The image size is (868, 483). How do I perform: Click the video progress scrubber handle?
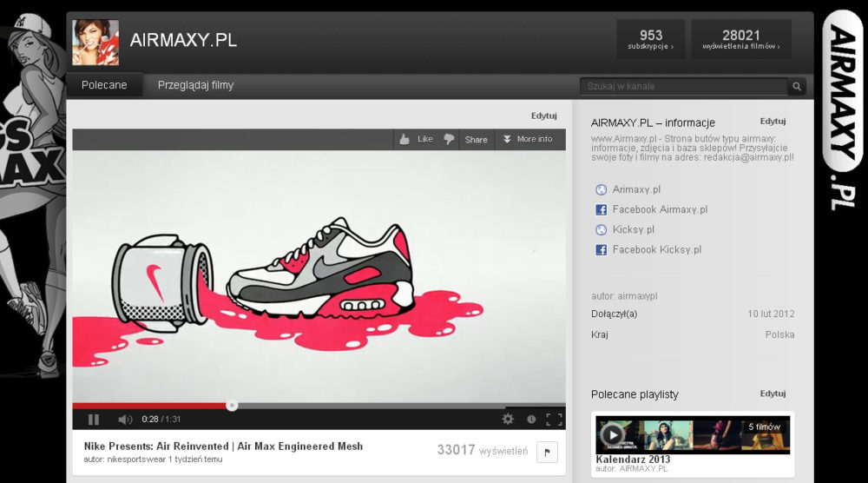(x=232, y=406)
